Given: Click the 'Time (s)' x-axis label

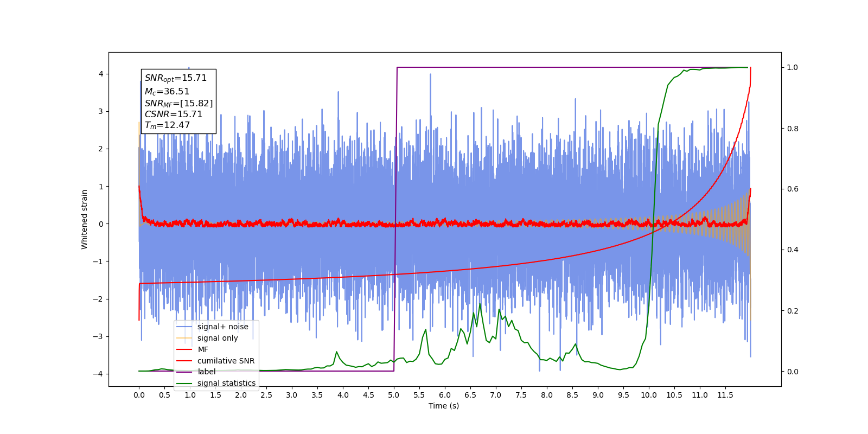Looking at the screenshot, I should (x=444, y=406).
